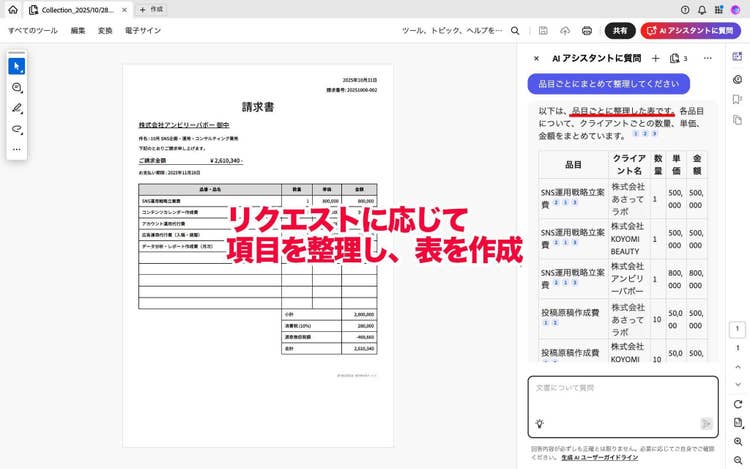Open the notifications bell
750x469 pixels.
[x=701, y=9]
